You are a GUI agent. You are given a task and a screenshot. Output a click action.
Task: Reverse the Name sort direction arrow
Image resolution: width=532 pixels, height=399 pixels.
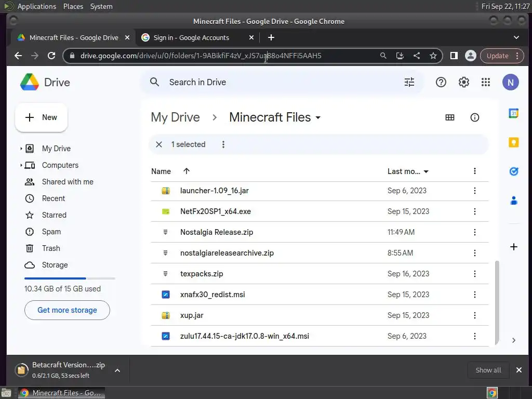coord(187,171)
